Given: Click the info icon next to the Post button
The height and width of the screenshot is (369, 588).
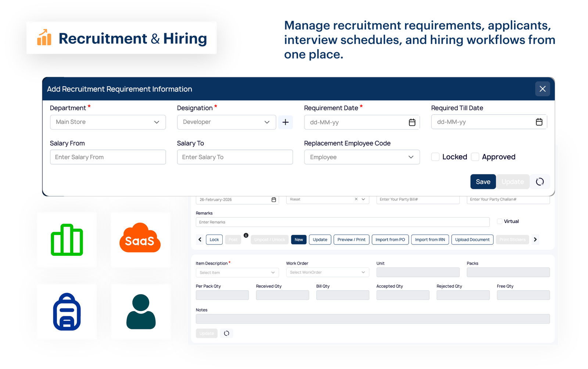Looking at the screenshot, I should point(246,235).
